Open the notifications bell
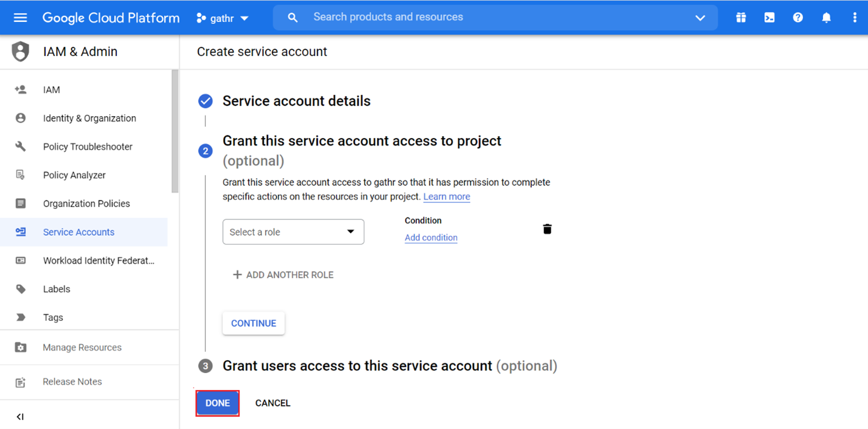 (826, 17)
